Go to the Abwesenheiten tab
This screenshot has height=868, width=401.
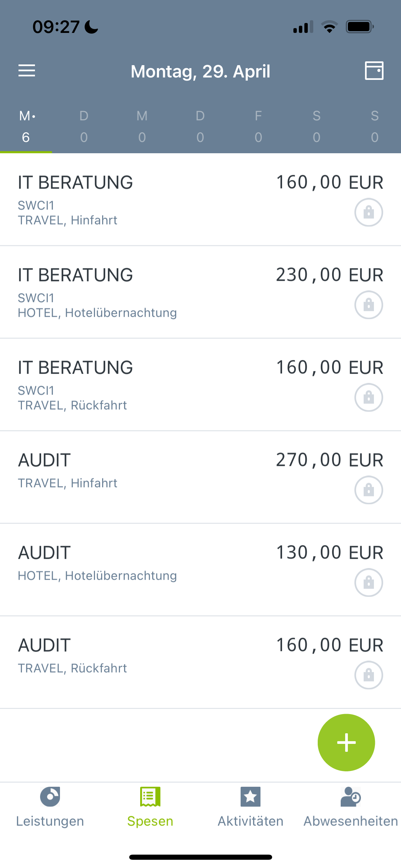point(351,807)
